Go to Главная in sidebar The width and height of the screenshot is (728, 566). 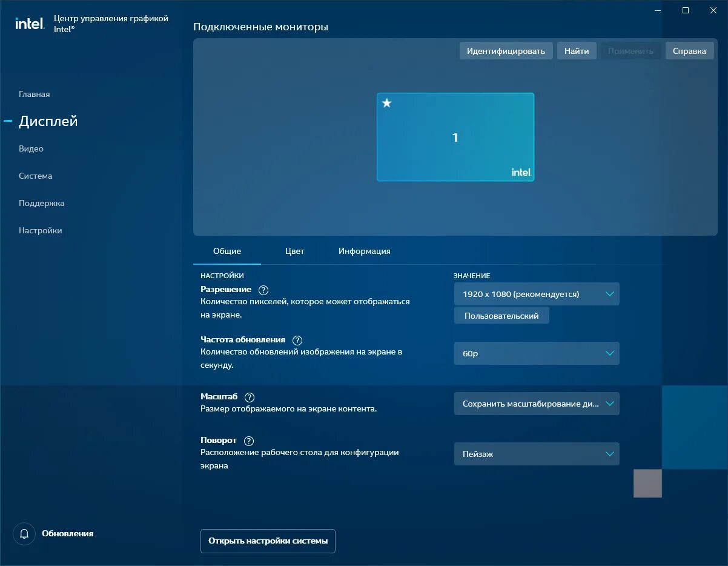pyautogui.click(x=35, y=95)
